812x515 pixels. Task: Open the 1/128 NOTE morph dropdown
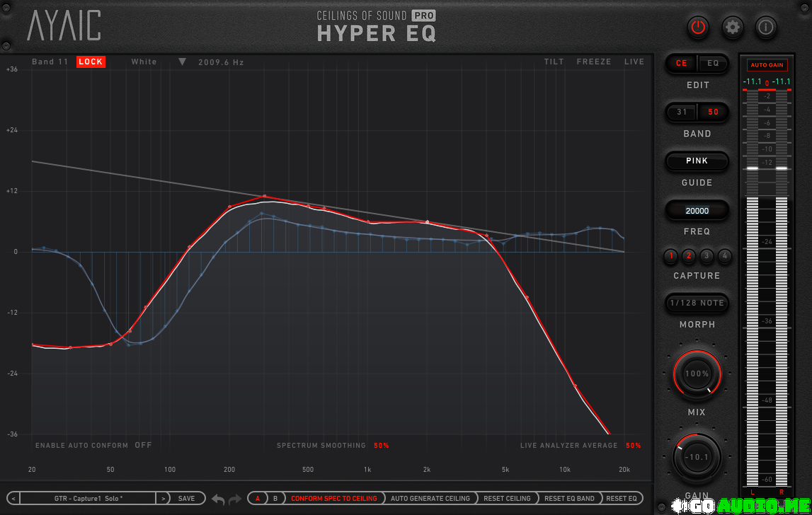[697, 303]
